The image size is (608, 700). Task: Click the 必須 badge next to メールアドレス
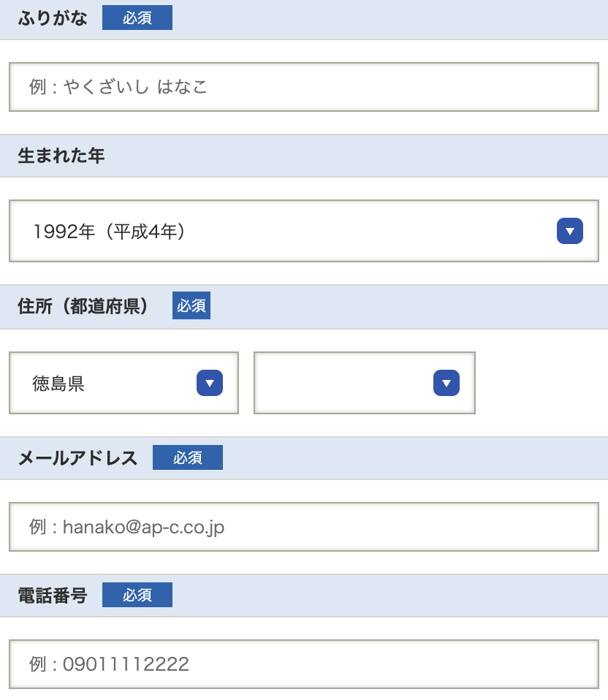188,458
